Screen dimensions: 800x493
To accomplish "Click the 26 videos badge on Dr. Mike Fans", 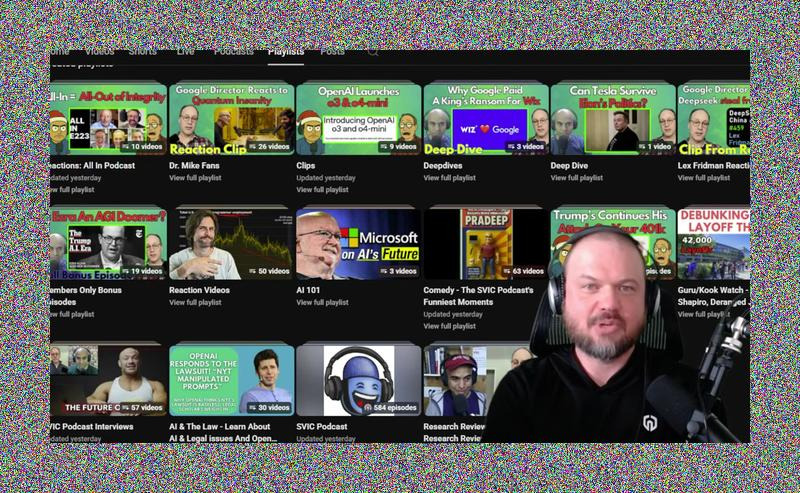I will tap(269, 146).
